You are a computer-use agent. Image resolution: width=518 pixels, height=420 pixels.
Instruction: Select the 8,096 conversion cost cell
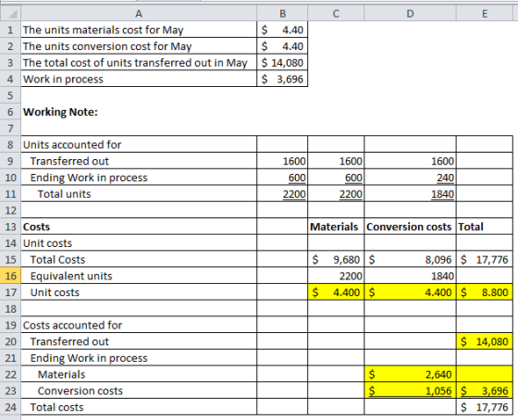[410, 259]
